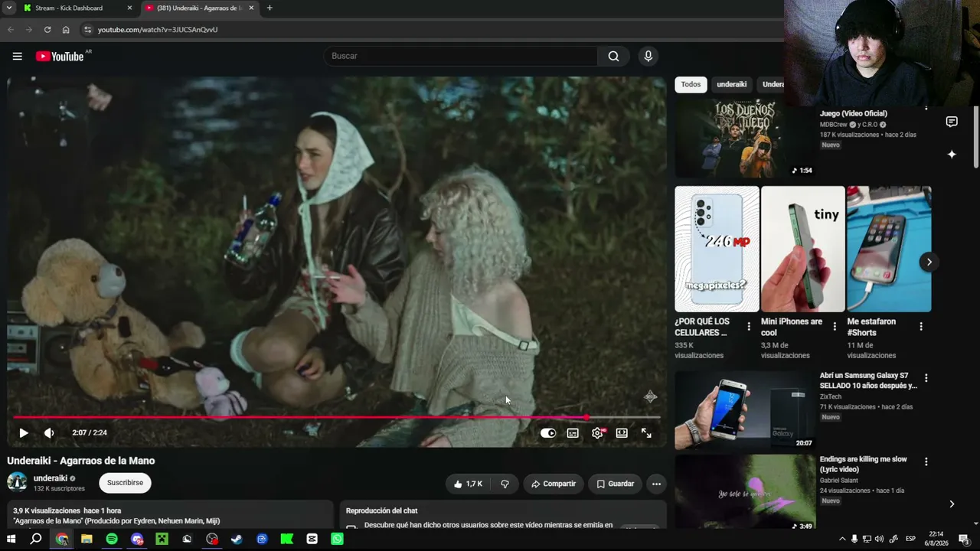Seek on the red video progress bar
980x551 pixels.
click(x=337, y=417)
